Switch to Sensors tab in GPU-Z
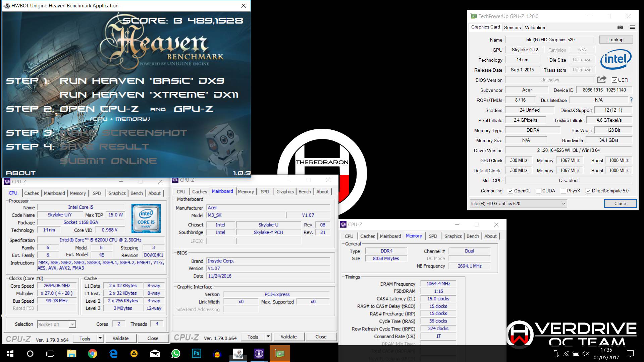Viewport: 644px width, 362px height. click(512, 27)
